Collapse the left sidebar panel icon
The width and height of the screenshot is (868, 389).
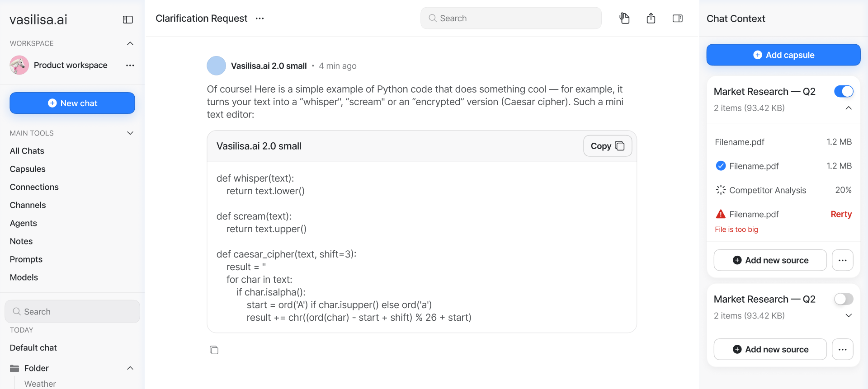point(128,19)
